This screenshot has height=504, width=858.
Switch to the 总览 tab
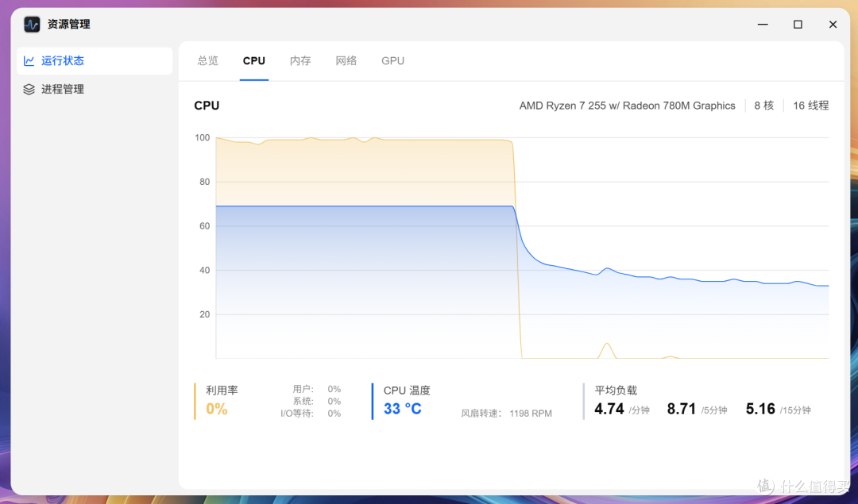tap(208, 60)
